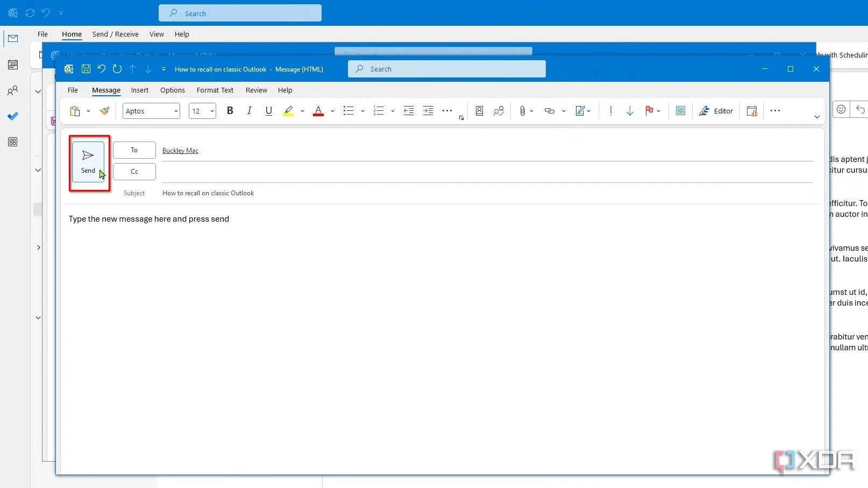Click into the Cc recipients field
The image size is (868, 488).
coord(487,172)
